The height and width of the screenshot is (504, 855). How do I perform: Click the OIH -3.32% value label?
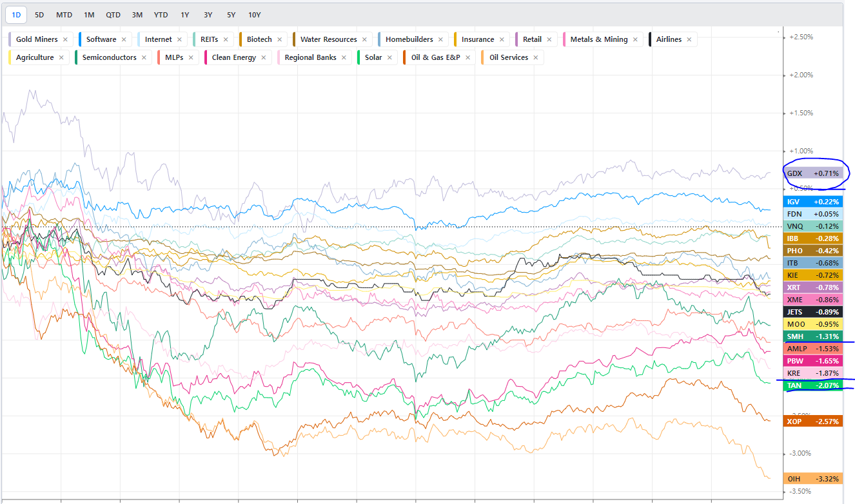coord(813,478)
